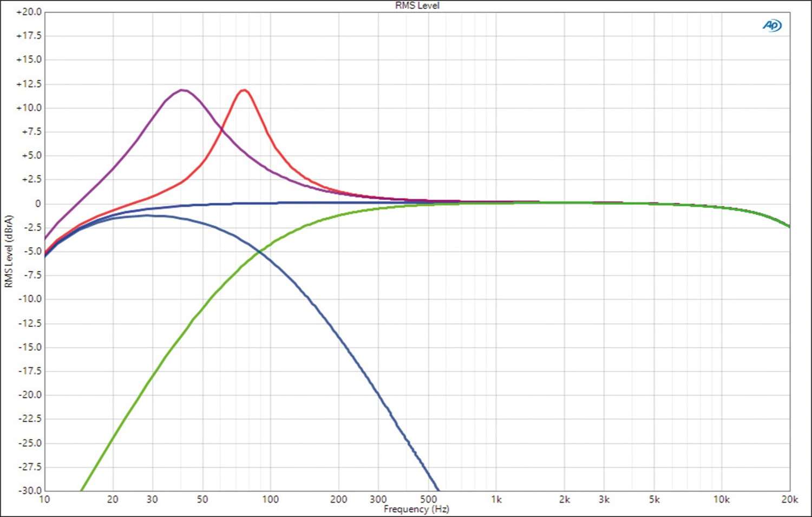Viewport: 812px width, 517px height.
Task: Click the +20.0 y-axis value
Action: [29, 12]
